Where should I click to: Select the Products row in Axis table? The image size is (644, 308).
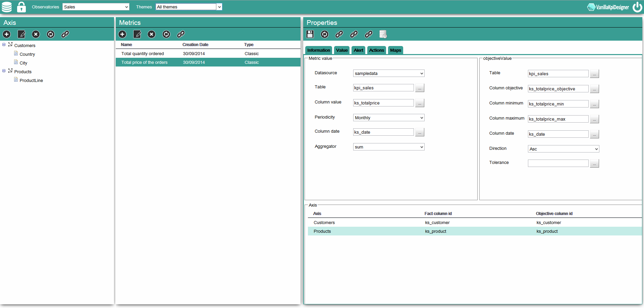click(475, 231)
